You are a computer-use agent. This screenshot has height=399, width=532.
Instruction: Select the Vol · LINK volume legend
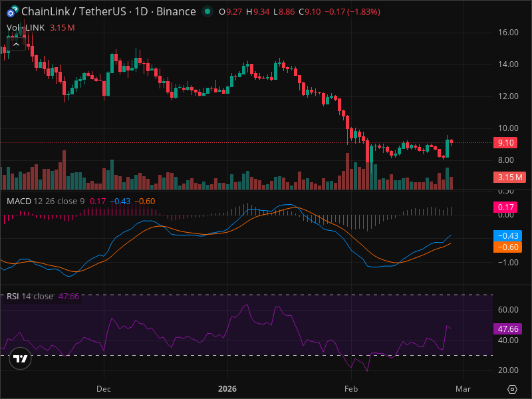[25, 28]
